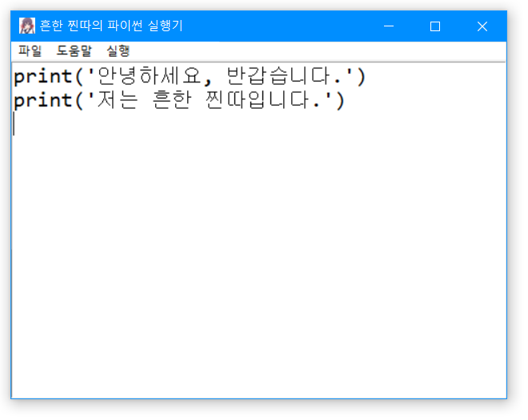Click the second code line print('저는 흔한 찐따입니다.')
The height and width of the screenshot is (420, 528).
tap(179, 100)
